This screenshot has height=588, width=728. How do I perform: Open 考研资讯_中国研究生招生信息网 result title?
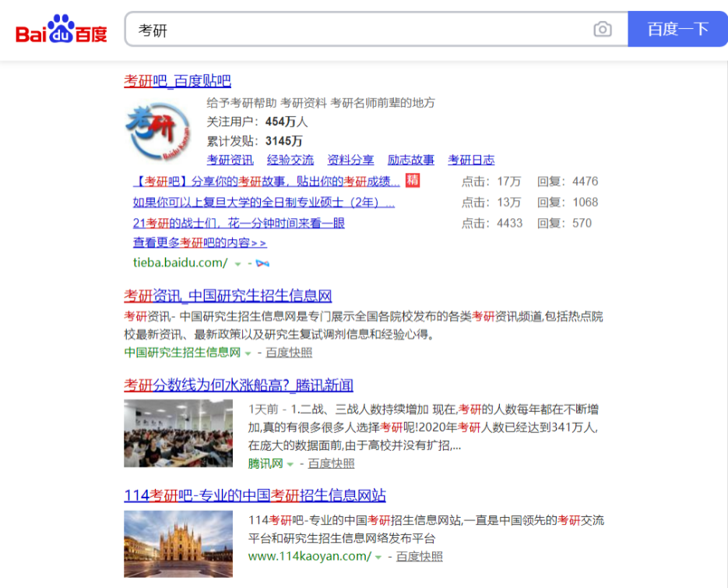pos(228,296)
